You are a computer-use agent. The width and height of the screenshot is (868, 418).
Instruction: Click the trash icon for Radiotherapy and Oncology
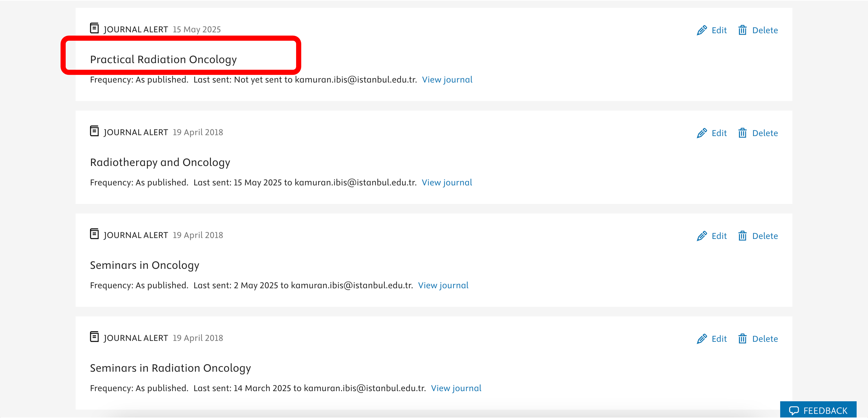742,133
